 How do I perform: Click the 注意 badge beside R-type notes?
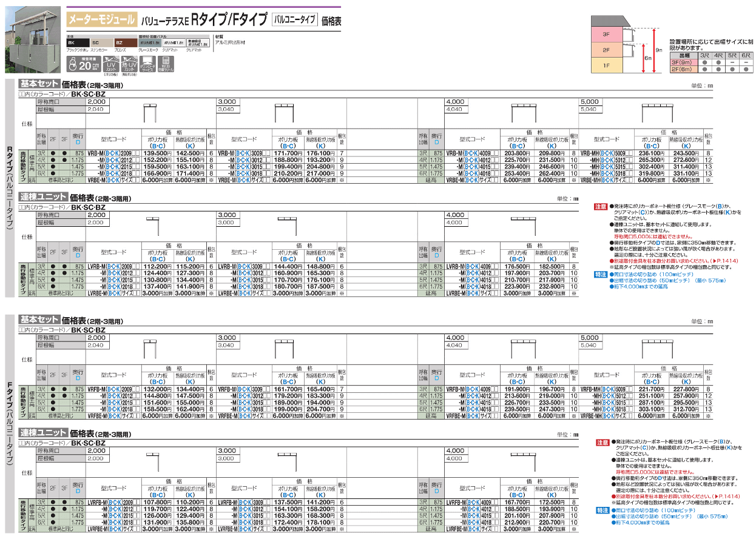pyautogui.click(x=600, y=207)
